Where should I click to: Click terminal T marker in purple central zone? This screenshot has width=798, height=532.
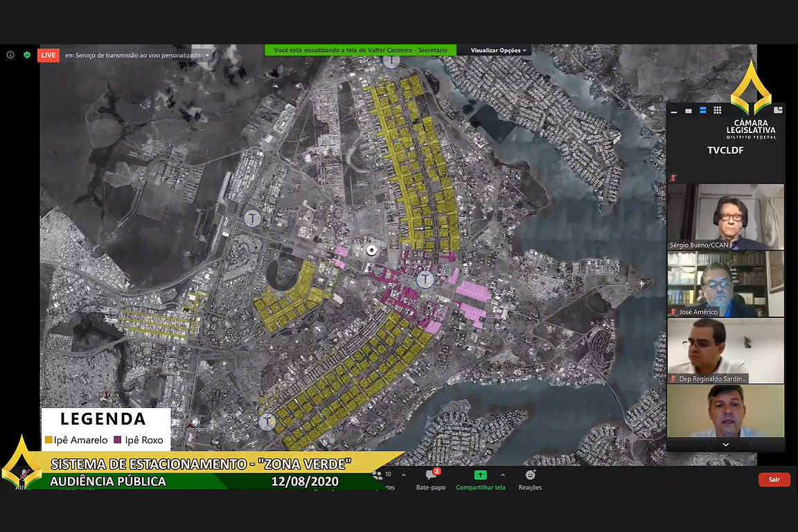[x=425, y=279]
